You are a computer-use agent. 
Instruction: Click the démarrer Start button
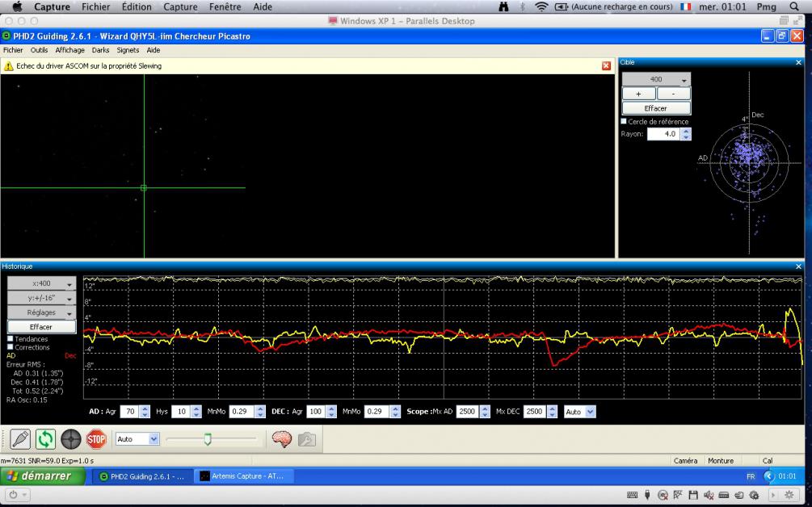[x=43, y=476]
